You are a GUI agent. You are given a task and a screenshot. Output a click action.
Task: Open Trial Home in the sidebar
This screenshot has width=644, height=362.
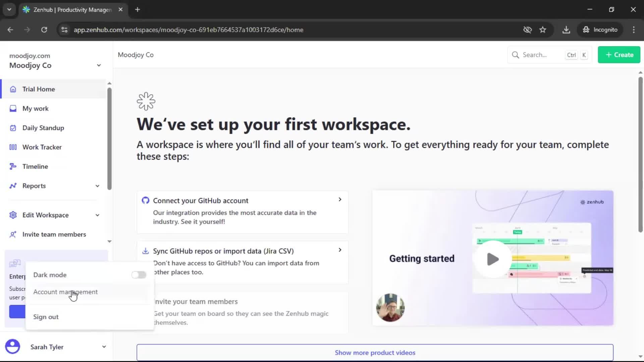click(39, 89)
